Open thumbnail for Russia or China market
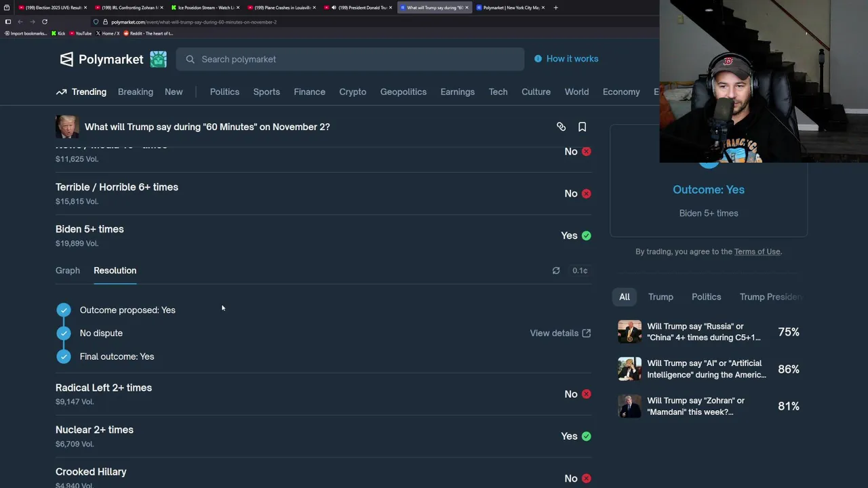Image resolution: width=868 pixels, height=488 pixels. coord(629,331)
